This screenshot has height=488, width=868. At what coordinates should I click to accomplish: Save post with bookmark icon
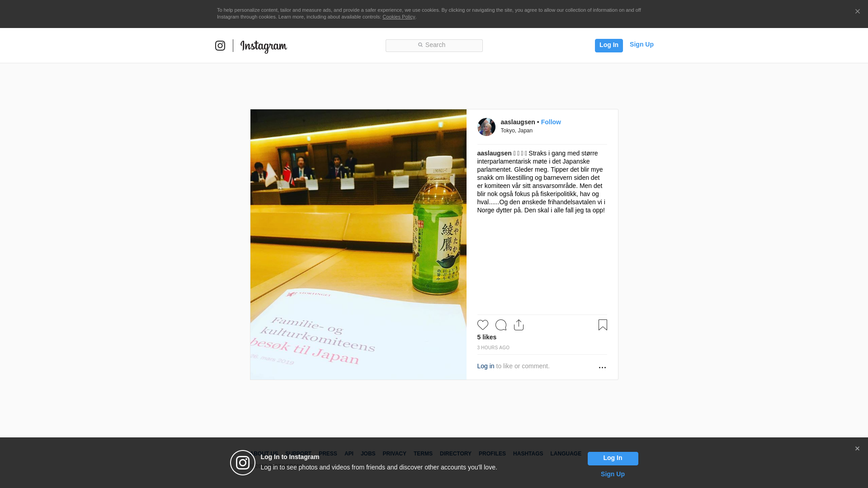[x=603, y=325]
